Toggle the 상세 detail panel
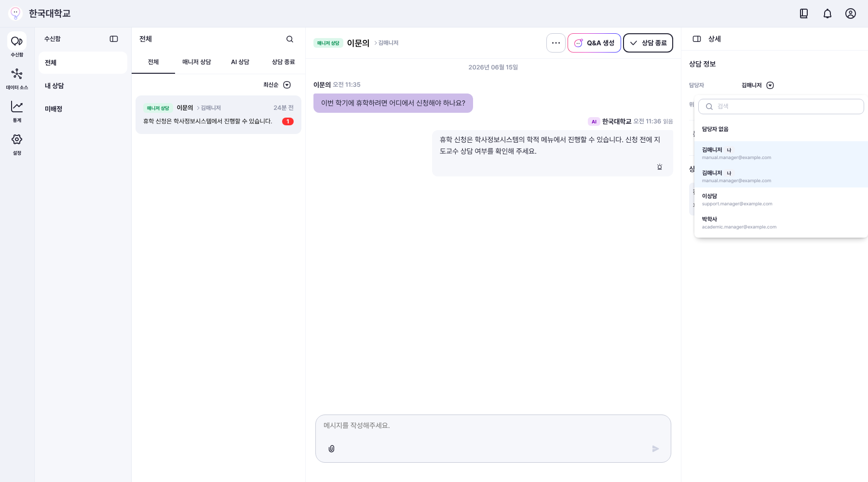 (x=697, y=39)
